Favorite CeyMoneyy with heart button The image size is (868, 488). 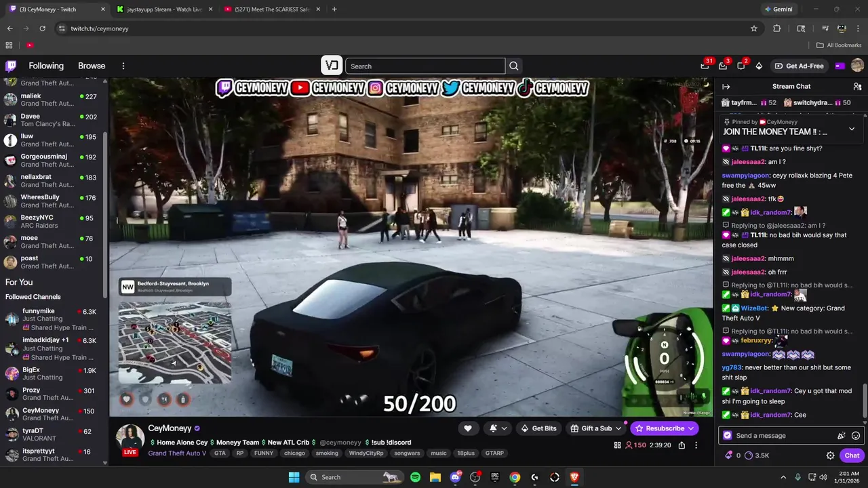[467, 428]
